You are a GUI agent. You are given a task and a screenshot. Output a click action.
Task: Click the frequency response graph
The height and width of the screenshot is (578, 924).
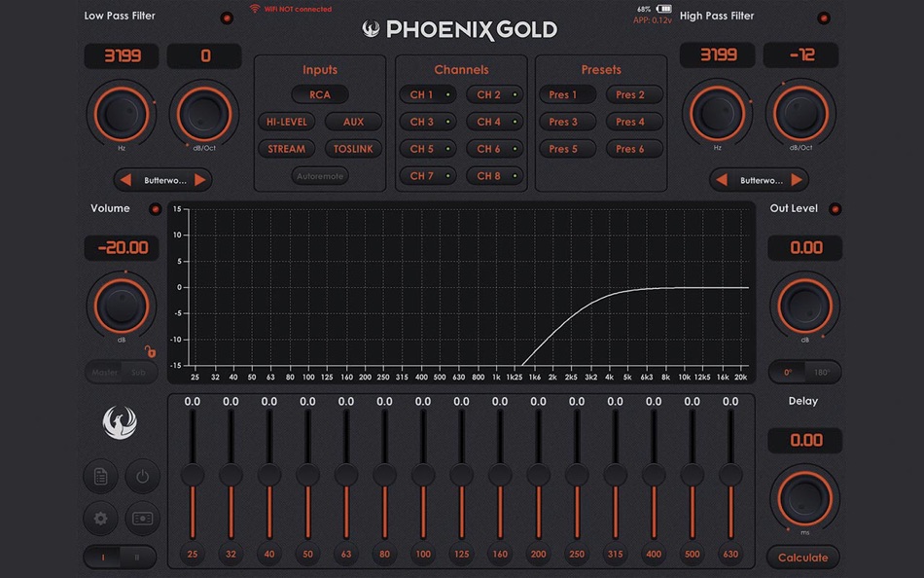(x=461, y=293)
